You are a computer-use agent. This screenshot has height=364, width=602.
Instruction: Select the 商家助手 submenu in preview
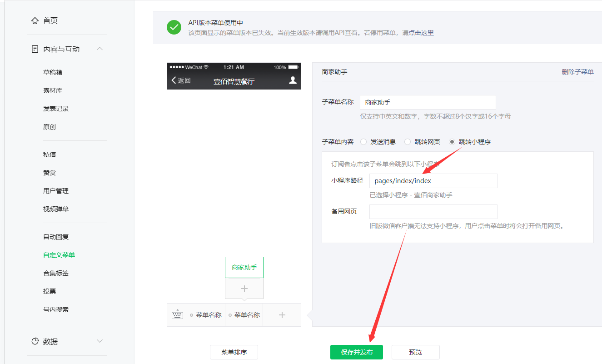(x=244, y=267)
